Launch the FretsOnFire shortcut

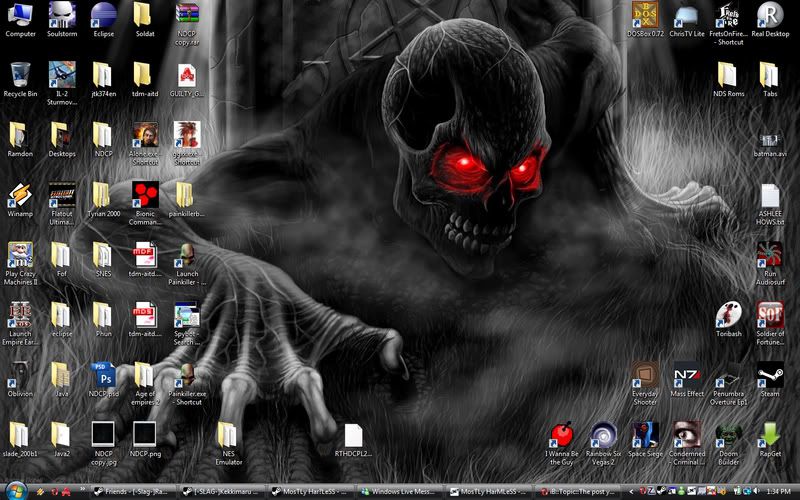(729, 24)
